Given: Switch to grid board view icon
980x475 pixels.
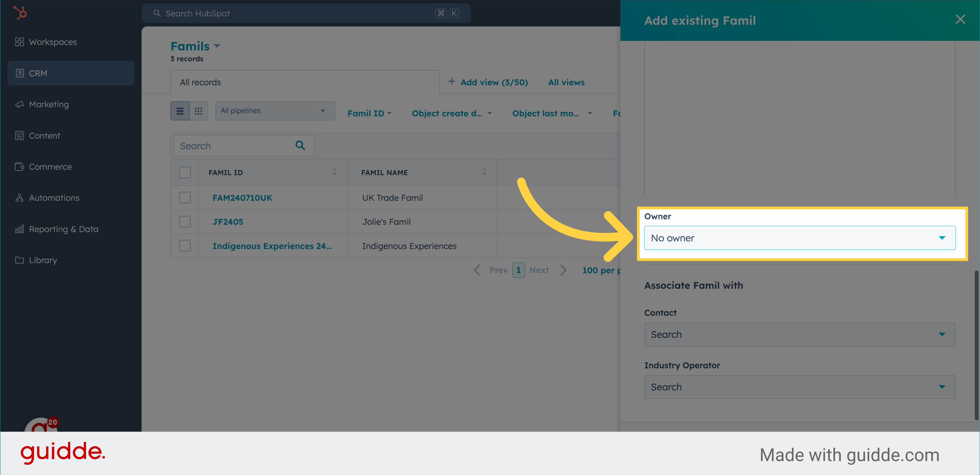Looking at the screenshot, I should (x=198, y=111).
